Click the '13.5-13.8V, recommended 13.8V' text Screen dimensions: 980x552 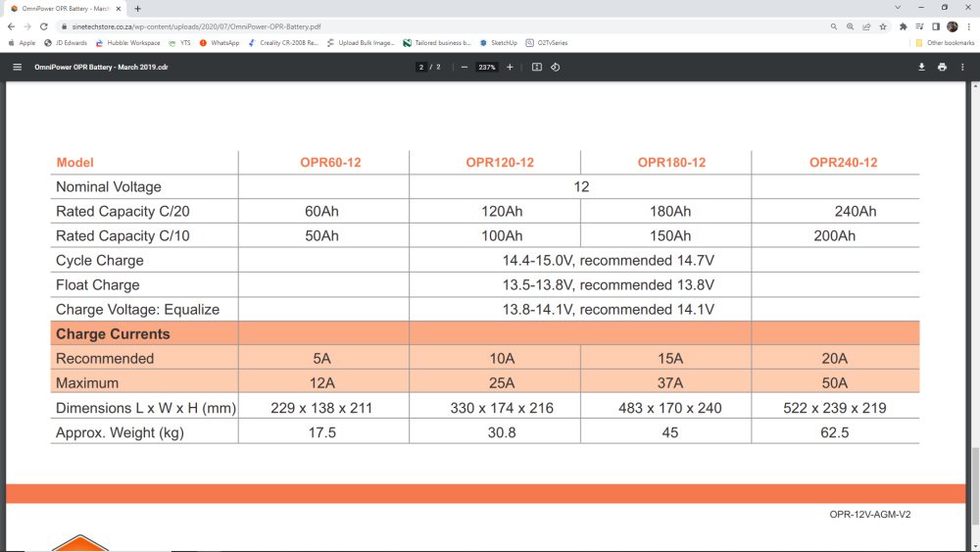[x=609, y=285]
